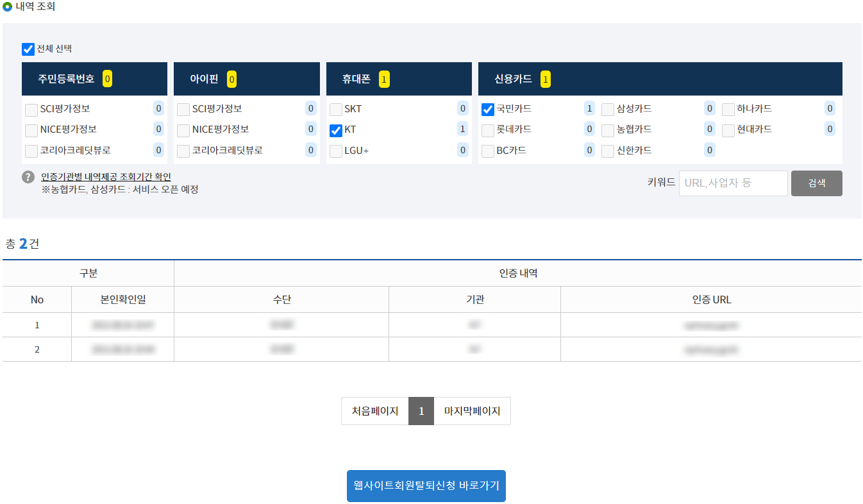The image size is (863, 504).
Task: Enable the 농협카드 checkbox
Action: (x=608, y=130)
